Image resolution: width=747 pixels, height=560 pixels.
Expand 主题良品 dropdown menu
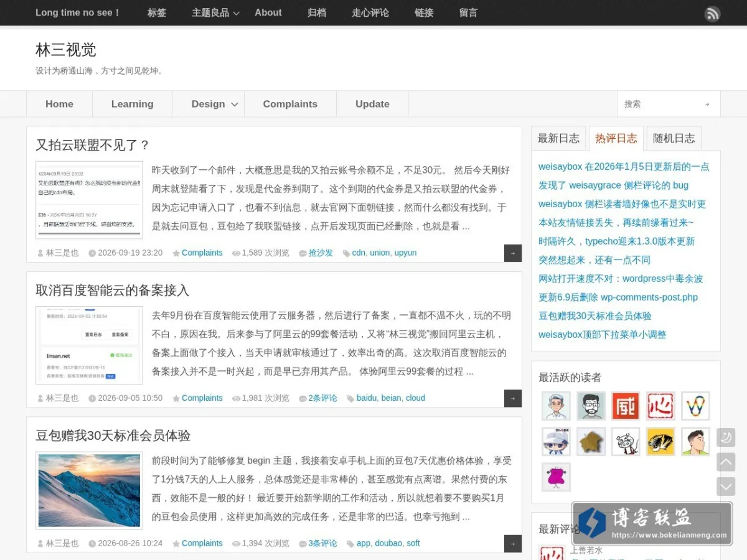pos(215,12)
